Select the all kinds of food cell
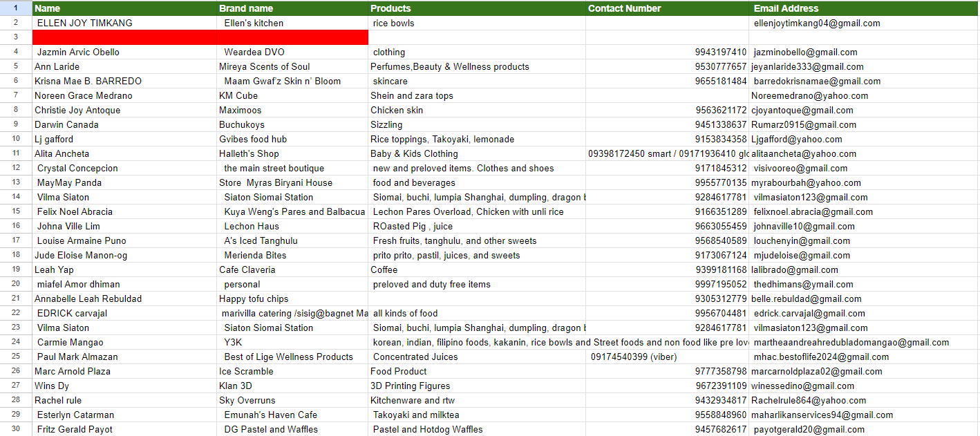 (477, 313)
